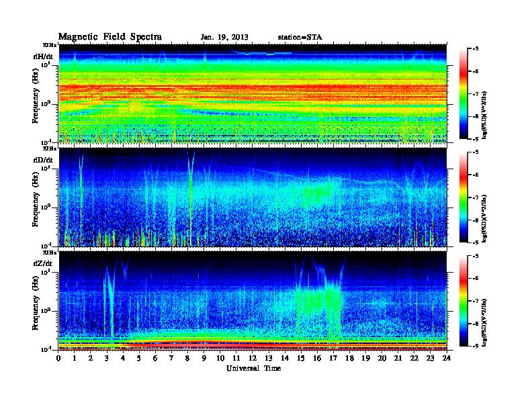532x411 pixels.
Task: Click the time axis tick label "2"
Action: coord(90,359)
